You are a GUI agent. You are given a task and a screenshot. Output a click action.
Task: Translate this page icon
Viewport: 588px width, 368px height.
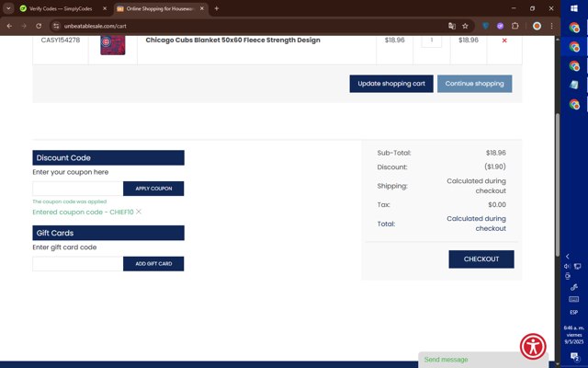tap(452, 26)
